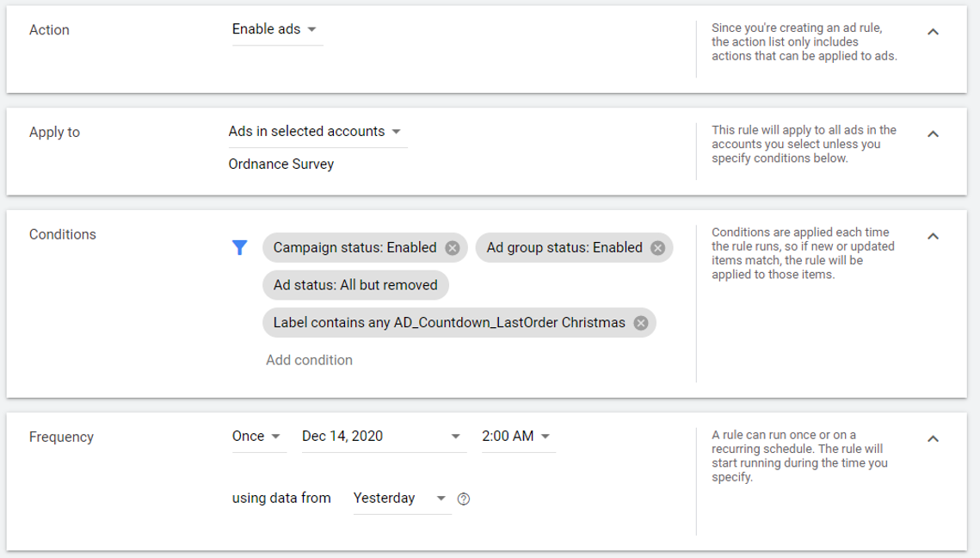Click the Conditions section label
This screenshot has width=980, height=558.
point(63,234)
